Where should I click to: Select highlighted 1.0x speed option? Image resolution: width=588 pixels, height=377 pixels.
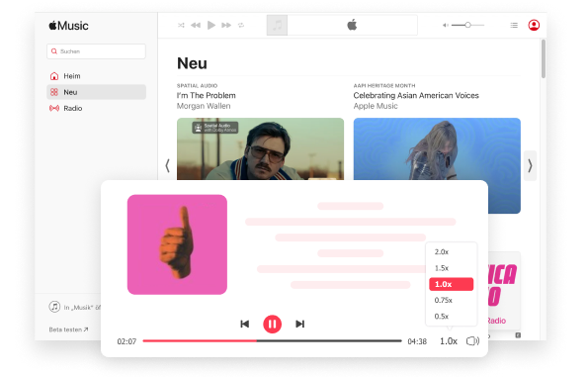click(451, 284)
